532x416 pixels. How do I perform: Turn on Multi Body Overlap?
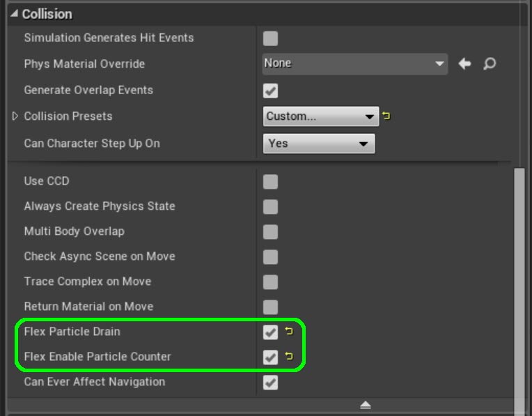270,231
